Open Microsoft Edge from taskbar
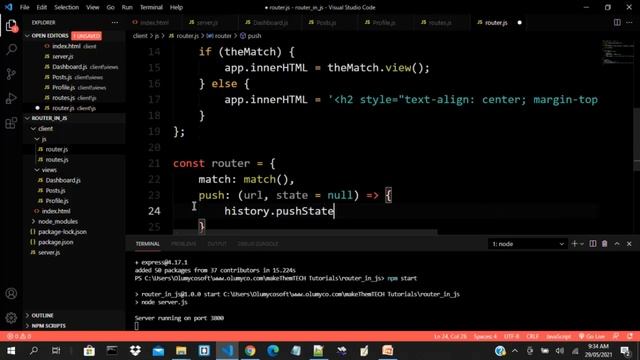Viewport: 640px width, 360px height. pyautogui.click(x=273, y=351)
